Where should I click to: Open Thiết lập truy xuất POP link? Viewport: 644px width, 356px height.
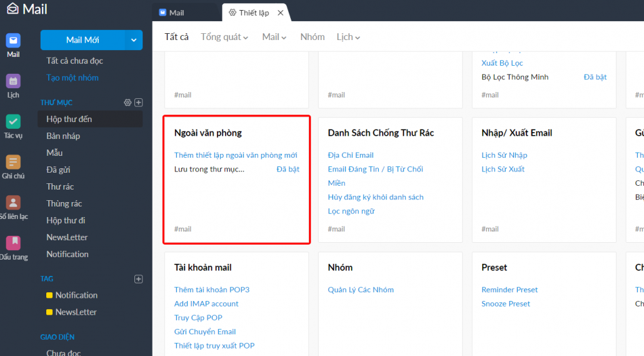tap(214, 345)
